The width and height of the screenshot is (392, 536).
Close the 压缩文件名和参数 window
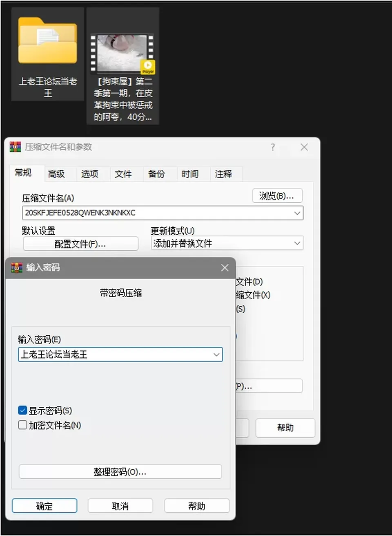pos(304,147)
